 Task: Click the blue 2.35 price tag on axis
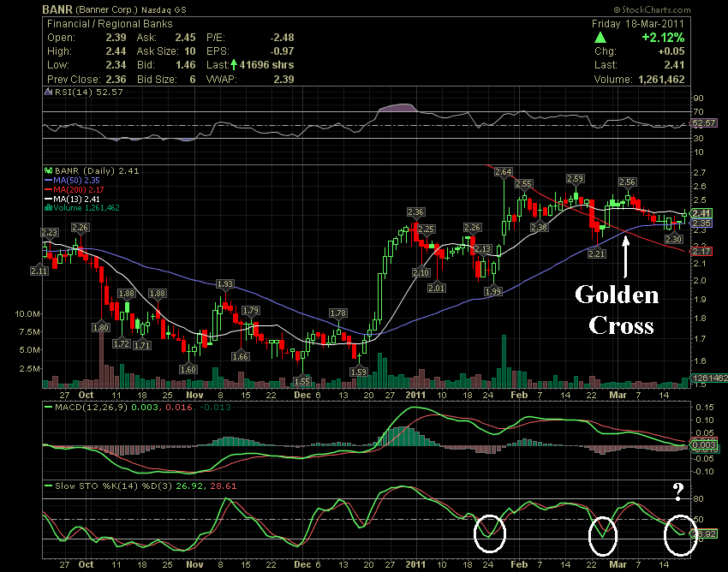pyautogui.click(x=701, y=223)
